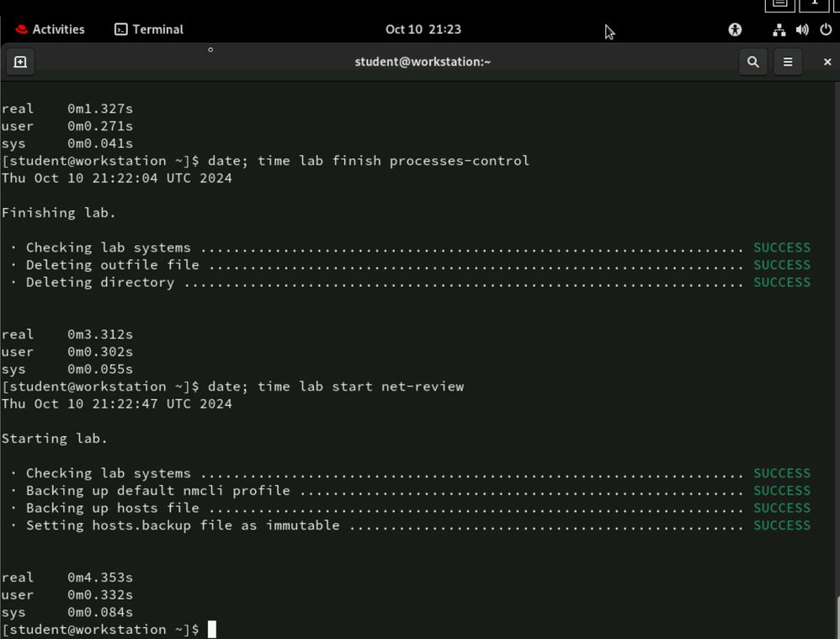Open the Terminal application menu
840x639 pixels.
pos(149,29)
